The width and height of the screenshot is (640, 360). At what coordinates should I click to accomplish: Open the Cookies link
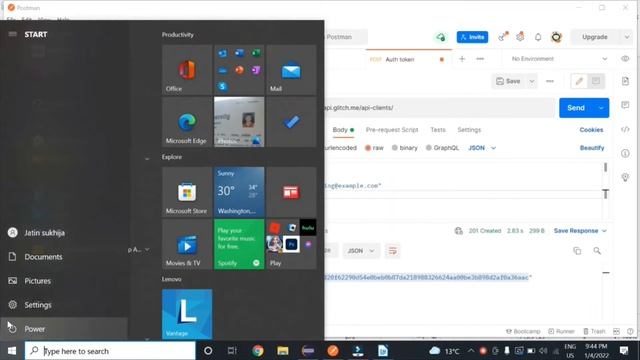(x=591, y=130)
